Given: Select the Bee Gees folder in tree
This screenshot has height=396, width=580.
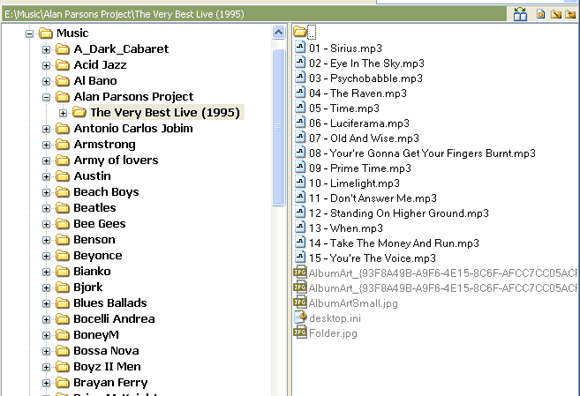Looking at the screenshot, I should (x=100, y=224).
